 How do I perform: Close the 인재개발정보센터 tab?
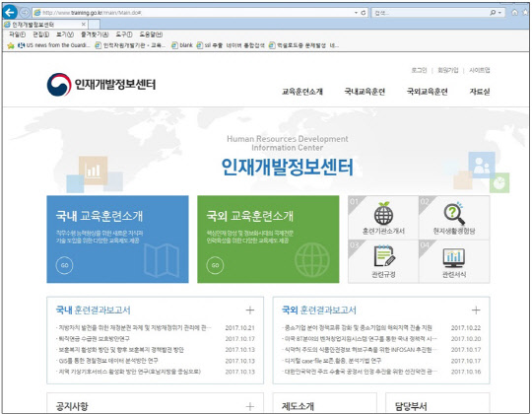[84, 24]
